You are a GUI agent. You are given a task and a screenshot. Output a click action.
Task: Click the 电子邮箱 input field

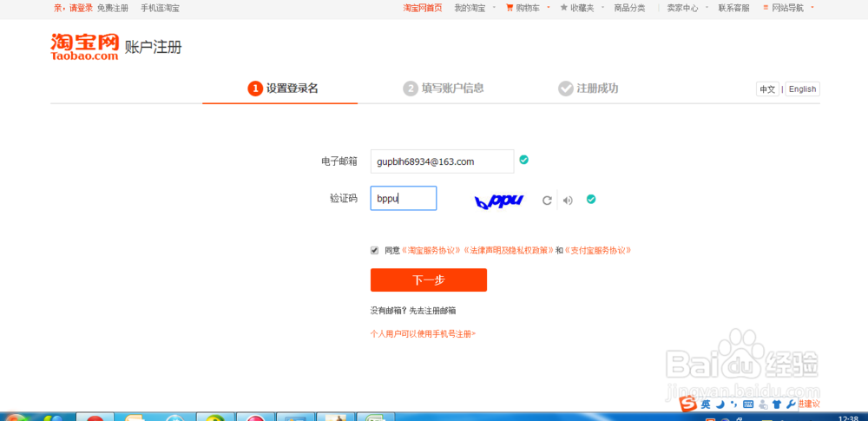click(443, 161)
